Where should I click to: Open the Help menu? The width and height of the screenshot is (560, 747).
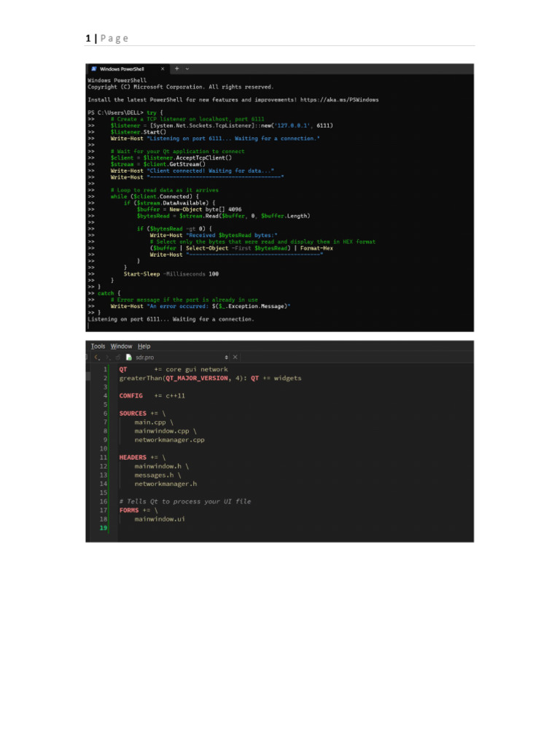pyautogui.click(x=144, y=347)
